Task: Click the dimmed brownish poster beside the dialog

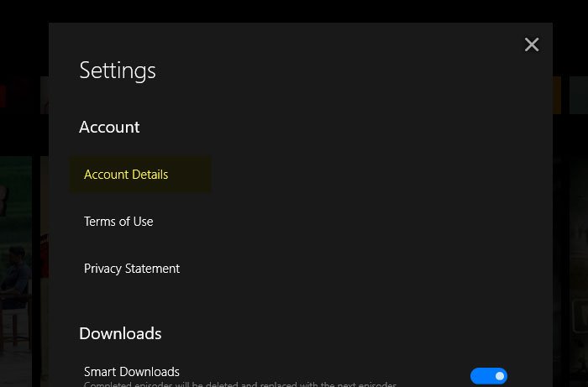Action: [579, 271]
